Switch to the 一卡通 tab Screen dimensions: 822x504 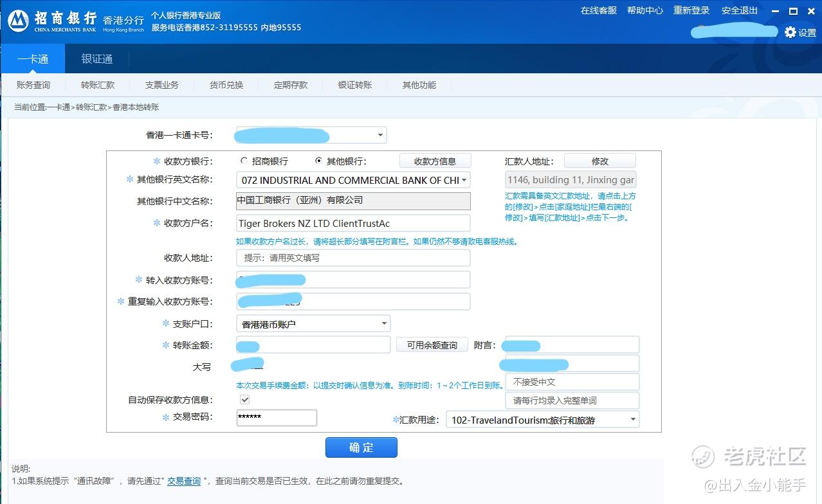point(33,59)
